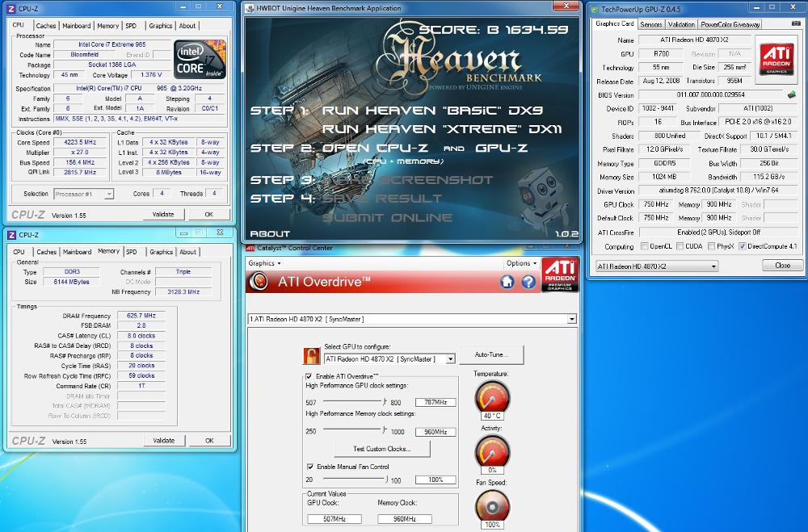The image size is (808, 532).
Task: Click Run Heaven "Xtreme" DX11 option
Action: (442, 128)
